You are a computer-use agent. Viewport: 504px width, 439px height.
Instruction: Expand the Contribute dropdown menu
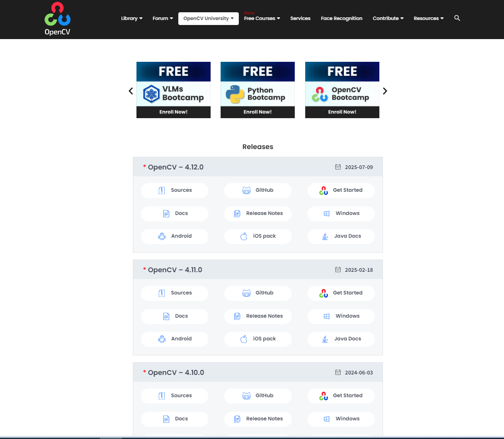point(388,18)
